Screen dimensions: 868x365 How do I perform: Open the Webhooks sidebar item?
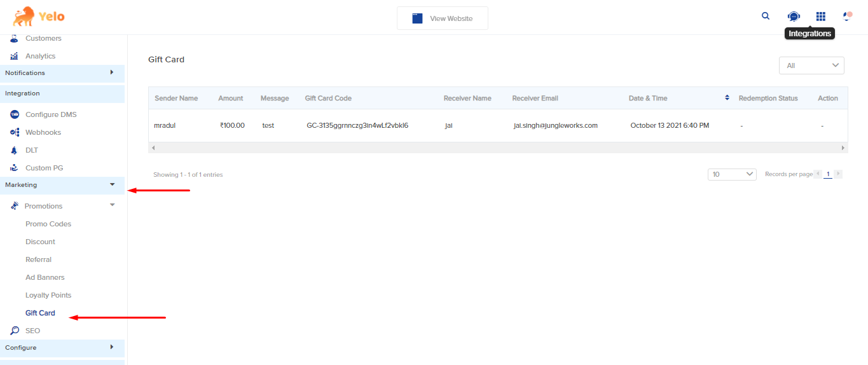coord(43,132)
